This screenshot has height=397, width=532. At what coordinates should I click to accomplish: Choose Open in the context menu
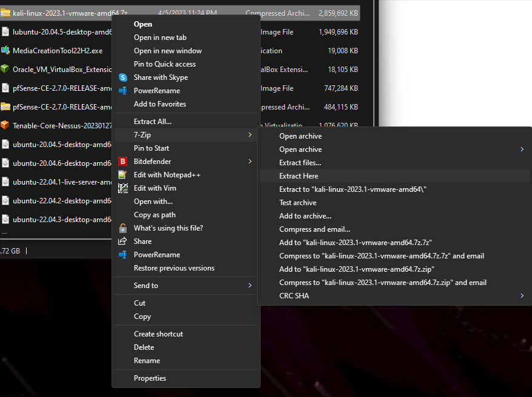point(143,24)
